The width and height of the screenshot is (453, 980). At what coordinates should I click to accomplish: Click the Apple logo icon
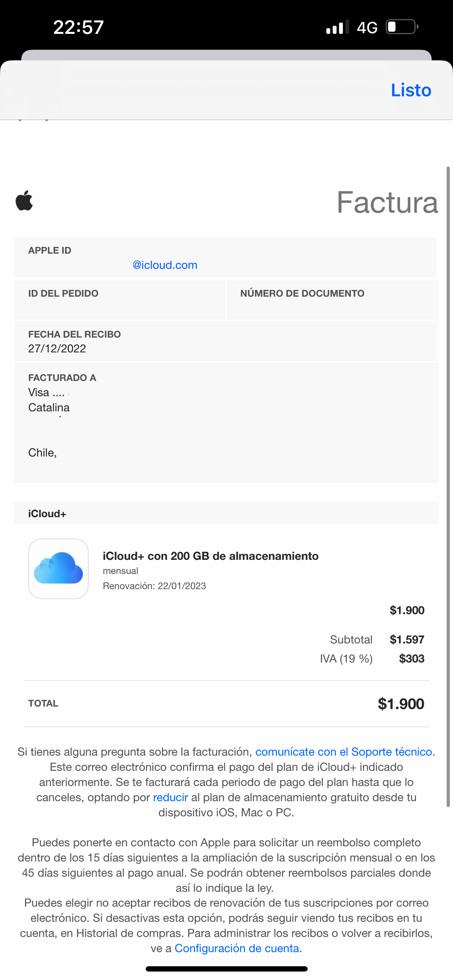coord(24,200)
